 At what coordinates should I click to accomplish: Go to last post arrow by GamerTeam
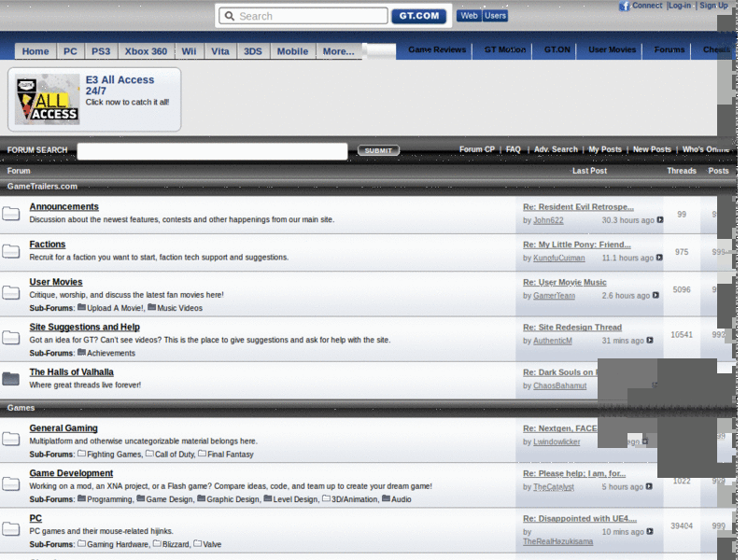(655, 295)
